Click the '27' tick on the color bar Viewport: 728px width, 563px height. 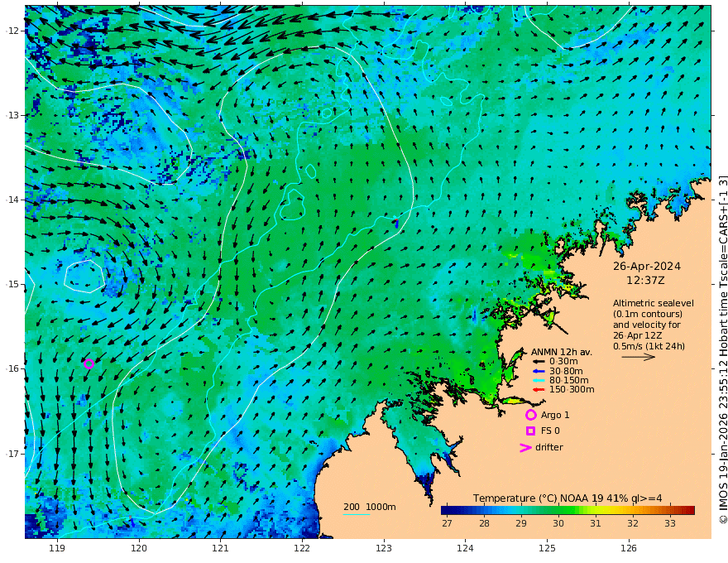(x=447, y=523)
